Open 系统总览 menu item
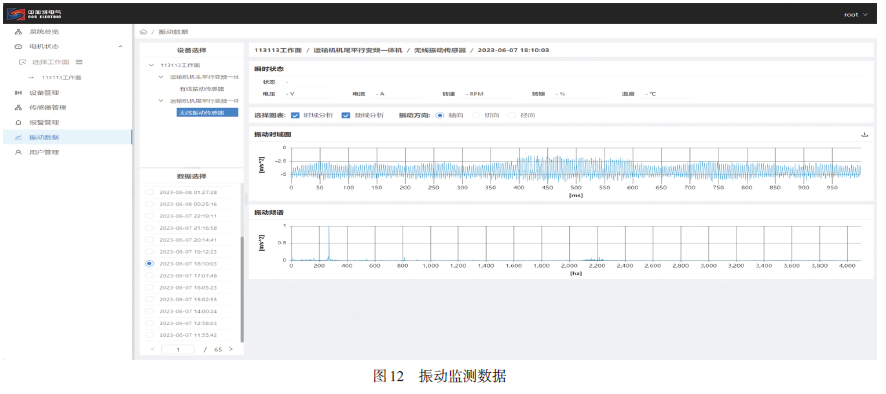 [x=44, y=32]
